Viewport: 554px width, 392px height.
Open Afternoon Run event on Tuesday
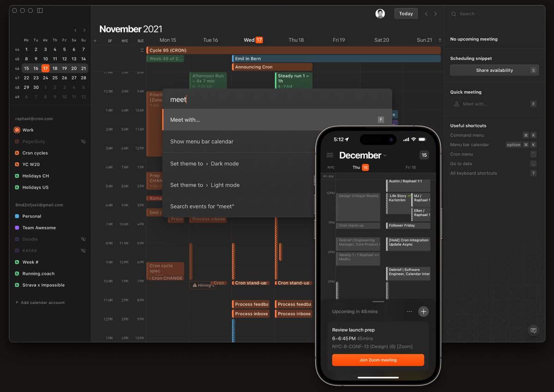208,81
